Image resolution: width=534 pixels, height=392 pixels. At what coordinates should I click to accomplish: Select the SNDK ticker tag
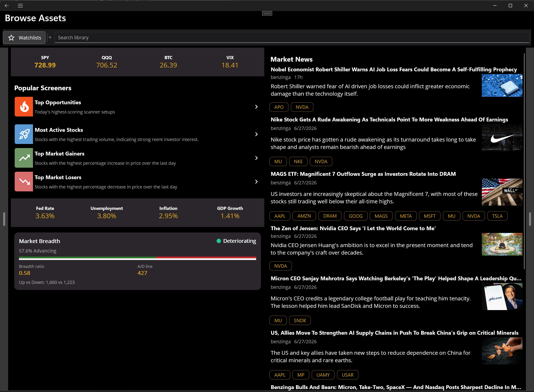coord(300,320)
